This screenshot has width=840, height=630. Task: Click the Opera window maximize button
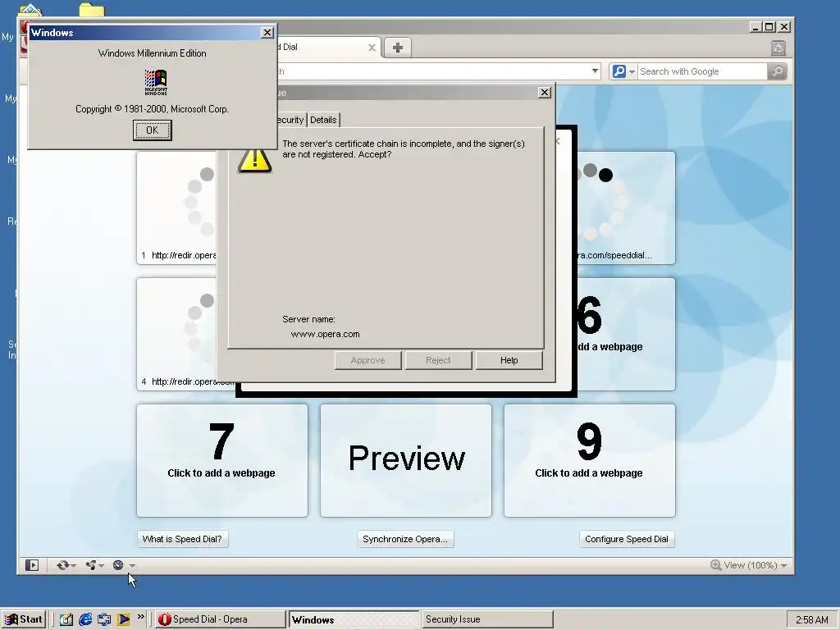(x=769, y=27)
